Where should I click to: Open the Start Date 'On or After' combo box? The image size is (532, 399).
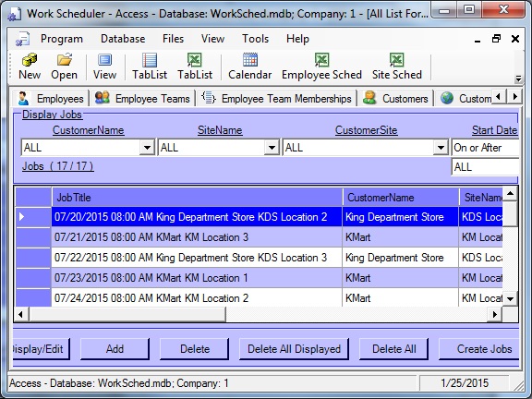pos(486,148)
